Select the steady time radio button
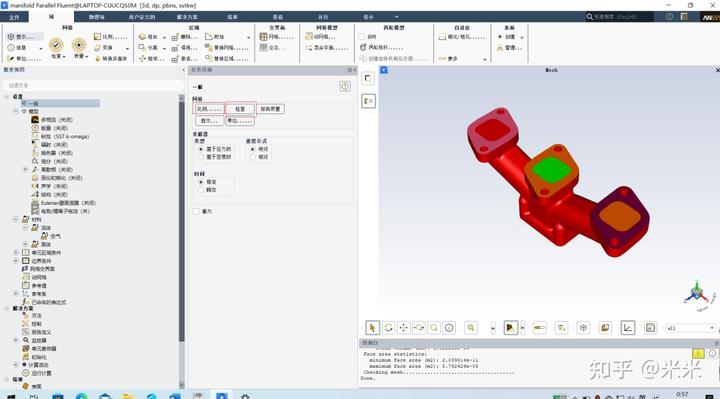This screenshot has height=399, width=720. click(201, 182)
